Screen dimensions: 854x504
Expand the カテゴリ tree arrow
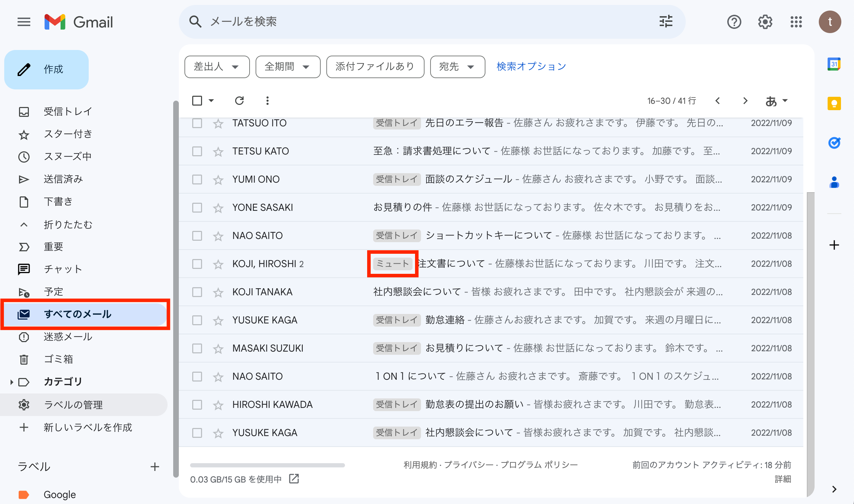pos(11,382)
